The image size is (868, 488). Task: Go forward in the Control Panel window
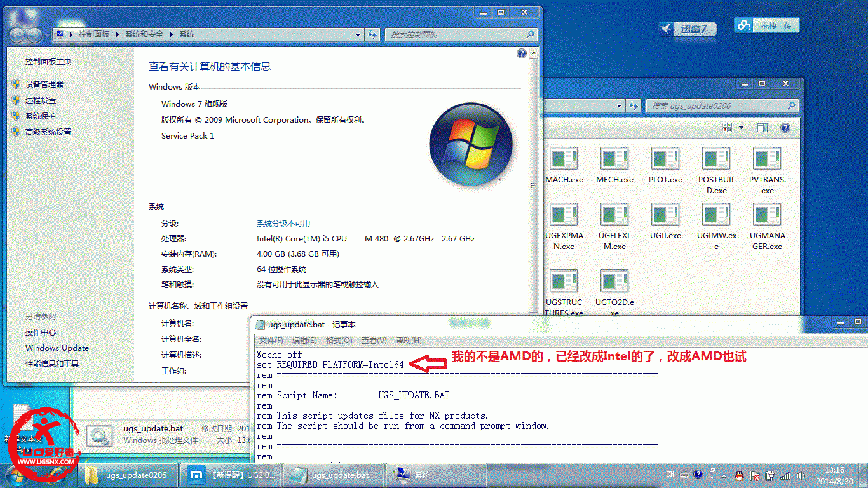(x=35, y=34)
